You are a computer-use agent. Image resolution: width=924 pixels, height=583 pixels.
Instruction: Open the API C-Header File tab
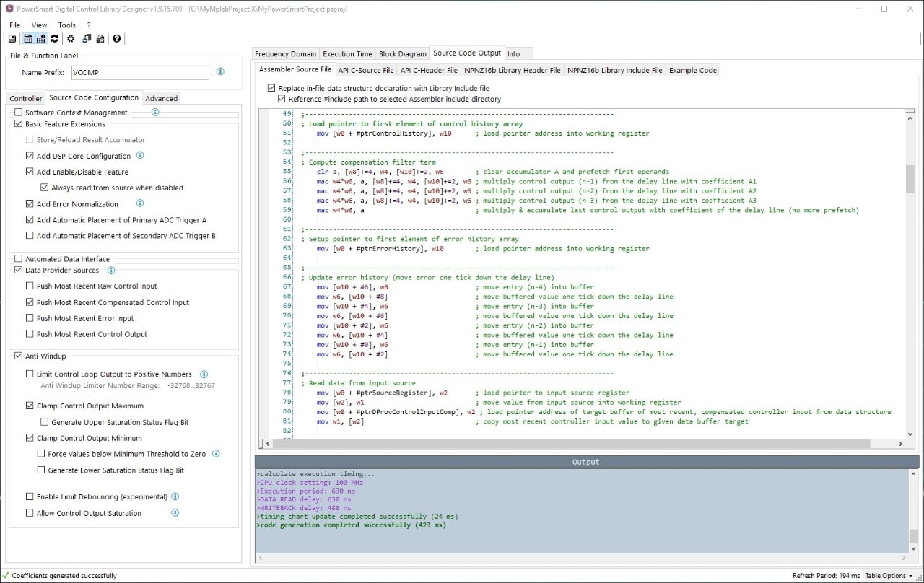click(x=429, y=70)
